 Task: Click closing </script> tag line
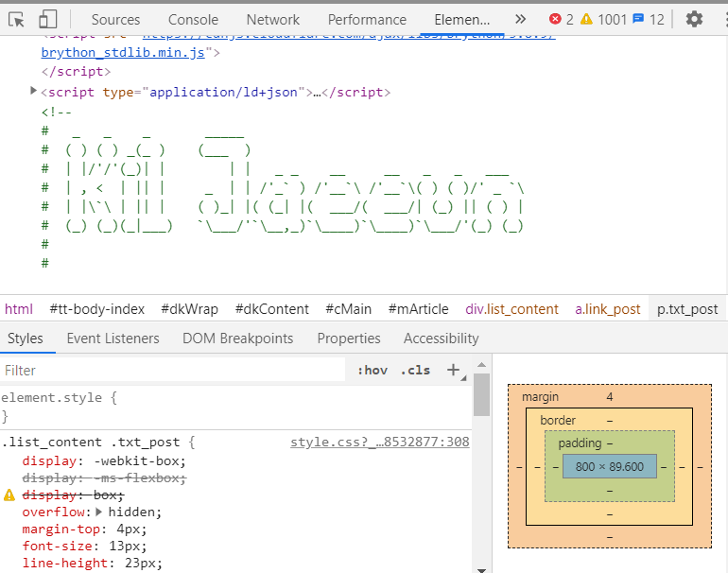(76, 72)
